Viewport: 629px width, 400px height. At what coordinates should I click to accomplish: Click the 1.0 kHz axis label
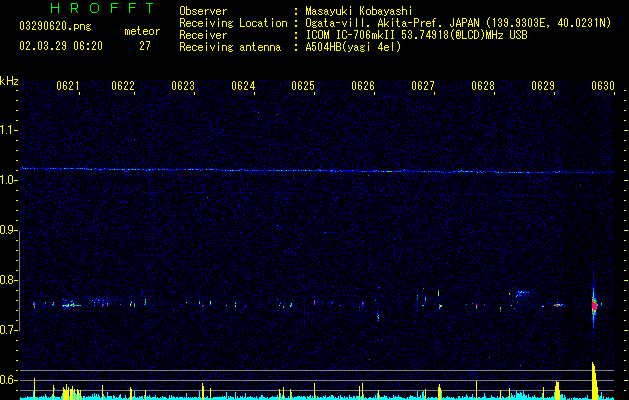pyautogui.click(x=8, y=180)
